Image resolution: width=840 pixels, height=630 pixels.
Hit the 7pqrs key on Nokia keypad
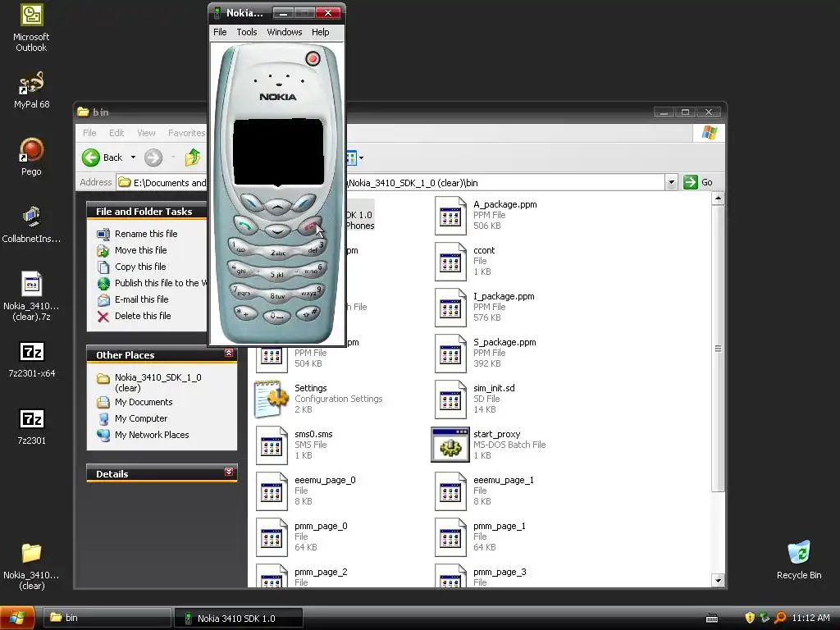243,291
